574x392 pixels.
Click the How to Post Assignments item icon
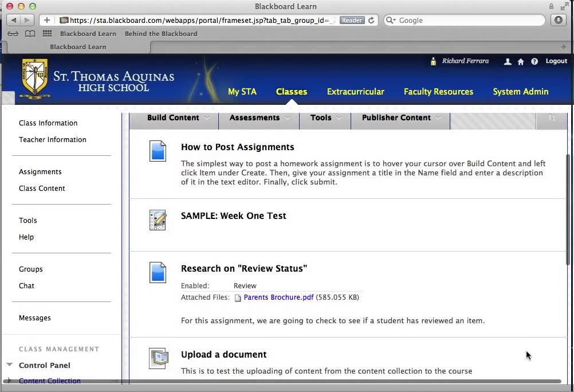pos(158,151)
